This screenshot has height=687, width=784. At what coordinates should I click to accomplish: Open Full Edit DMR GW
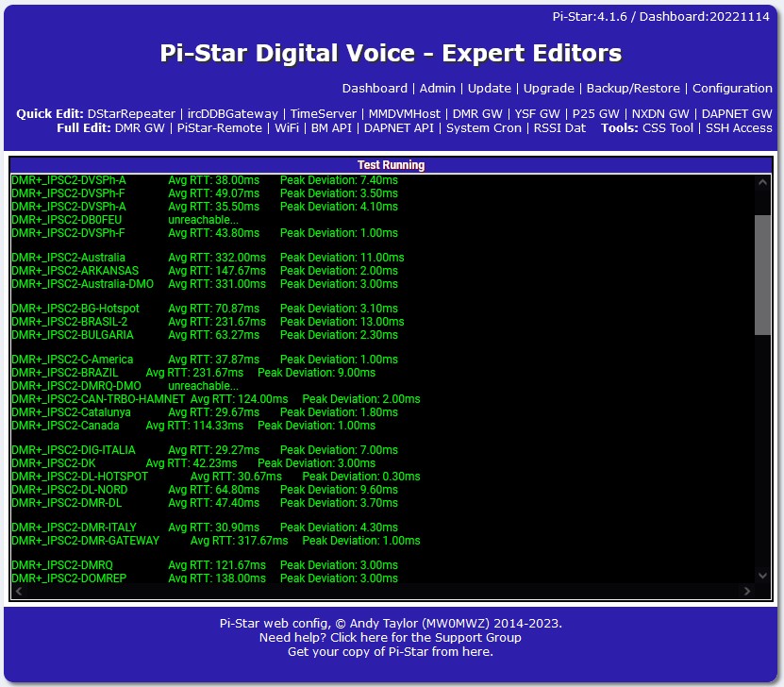140,128
